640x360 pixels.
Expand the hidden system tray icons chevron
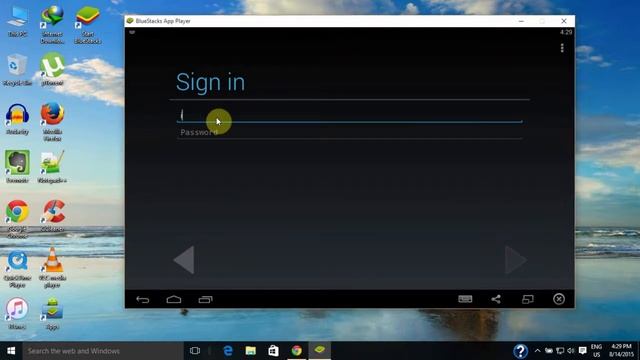click(x=538, y=351)
